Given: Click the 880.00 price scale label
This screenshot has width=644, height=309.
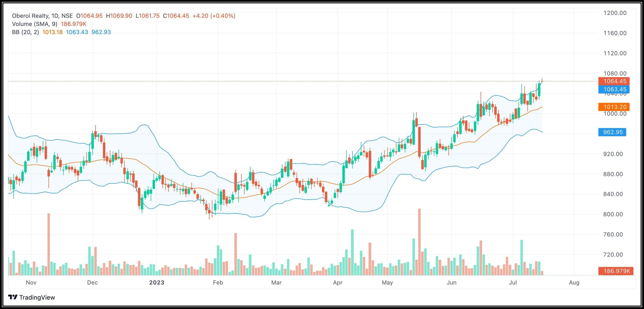Looking at the screenshot, I should click(613, 174).
